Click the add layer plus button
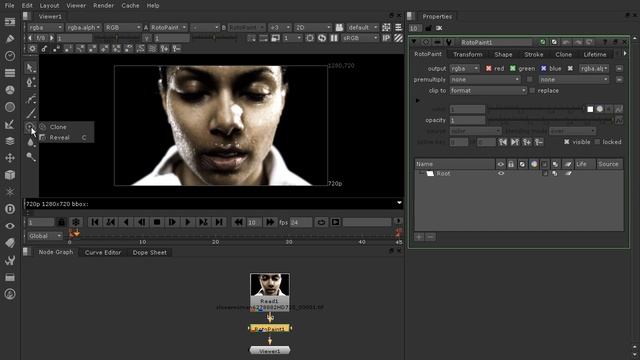The width and height of the screenshot is (640, 360). pyautogui.click(x=419, y=237)
